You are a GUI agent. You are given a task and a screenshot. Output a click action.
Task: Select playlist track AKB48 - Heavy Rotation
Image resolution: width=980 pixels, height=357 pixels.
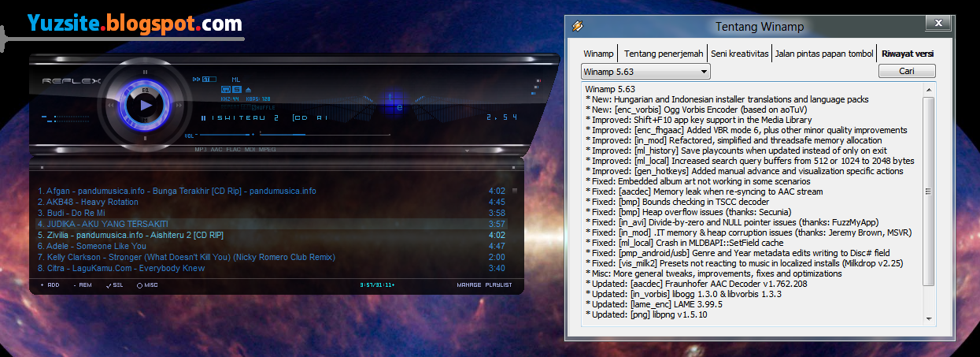(x=272, y=202)
